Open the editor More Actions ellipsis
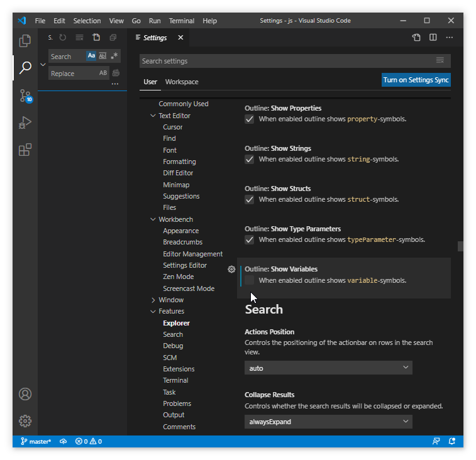Image resolution: width=476 pixels, height=460 pixels. click(x=450, y=37)
